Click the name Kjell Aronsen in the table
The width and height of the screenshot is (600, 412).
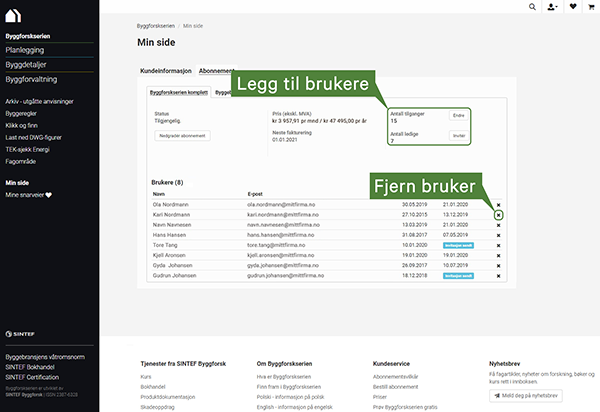point(169,256)
